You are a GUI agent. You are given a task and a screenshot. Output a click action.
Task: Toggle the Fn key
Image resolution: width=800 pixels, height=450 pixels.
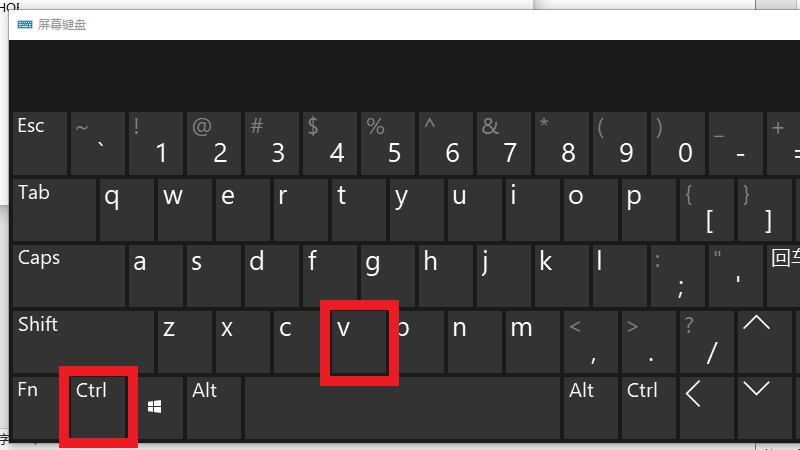click(35, 408)
